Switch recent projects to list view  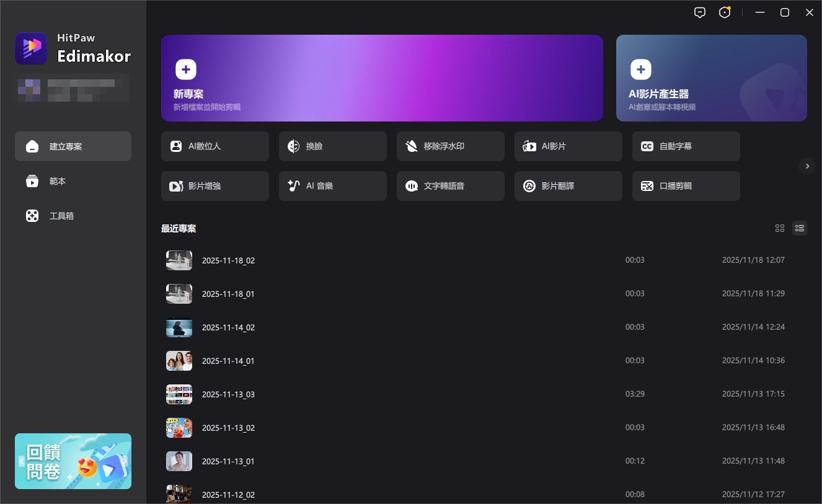click(800, 228)
